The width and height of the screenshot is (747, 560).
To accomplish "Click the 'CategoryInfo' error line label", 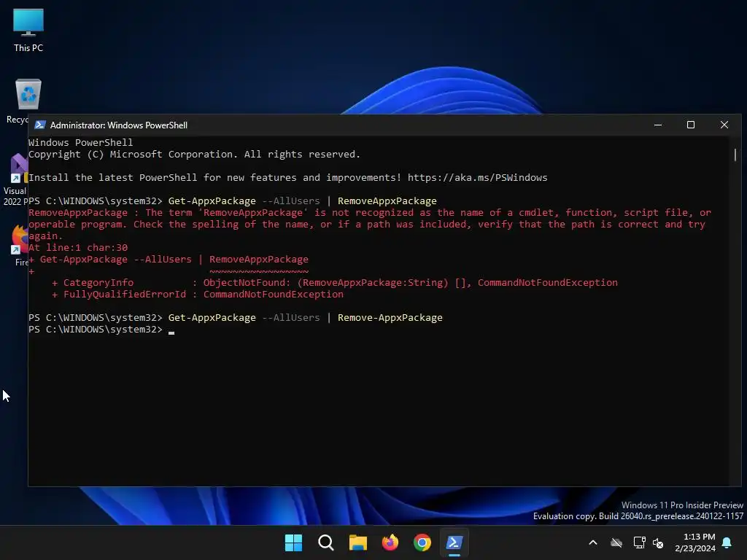I will click(x=98, y=283).
